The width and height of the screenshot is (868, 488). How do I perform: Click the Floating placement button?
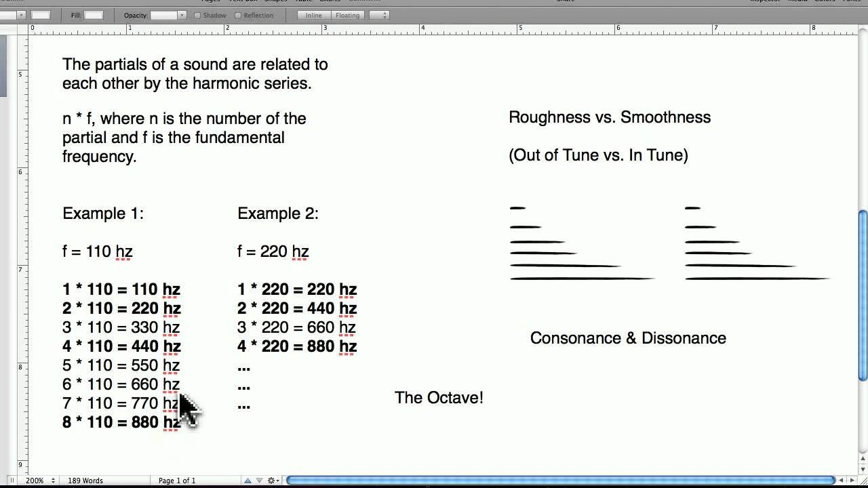point(348,15)
